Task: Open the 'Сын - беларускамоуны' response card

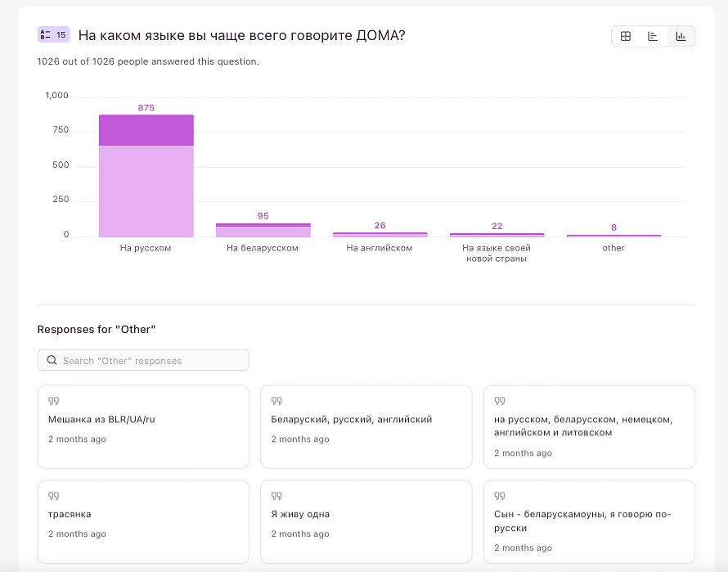Action: pyautogui.click(x=589, y=521)
